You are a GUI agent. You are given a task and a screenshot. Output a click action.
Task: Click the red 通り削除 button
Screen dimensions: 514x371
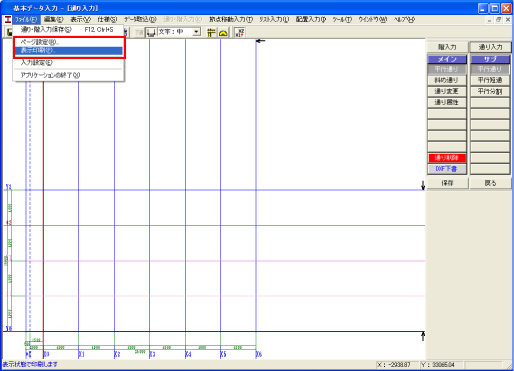tap(447, 158)
